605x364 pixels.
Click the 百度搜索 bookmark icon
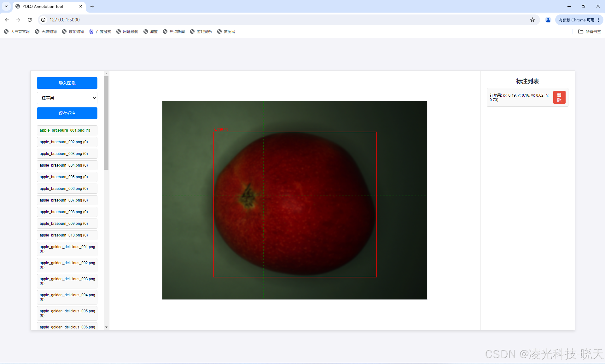pyautogui.click(x=91, y=31)
